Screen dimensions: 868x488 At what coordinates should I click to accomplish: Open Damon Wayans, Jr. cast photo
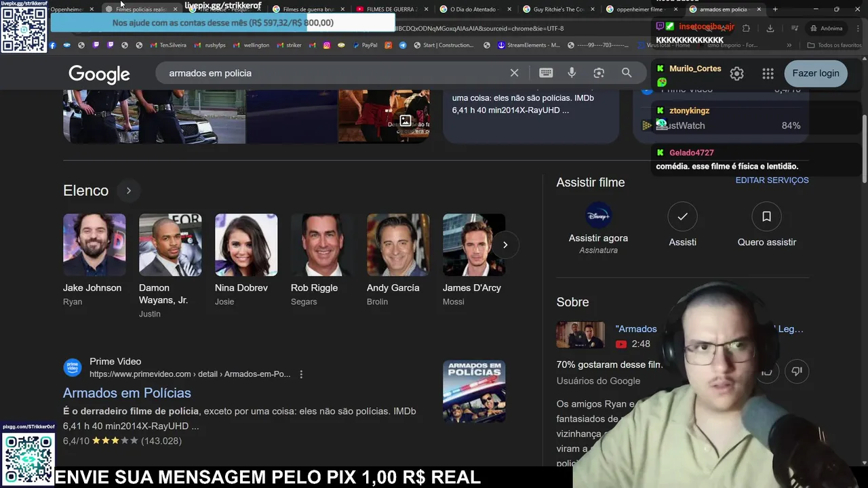pyautogui.click(x=170, y=245)
